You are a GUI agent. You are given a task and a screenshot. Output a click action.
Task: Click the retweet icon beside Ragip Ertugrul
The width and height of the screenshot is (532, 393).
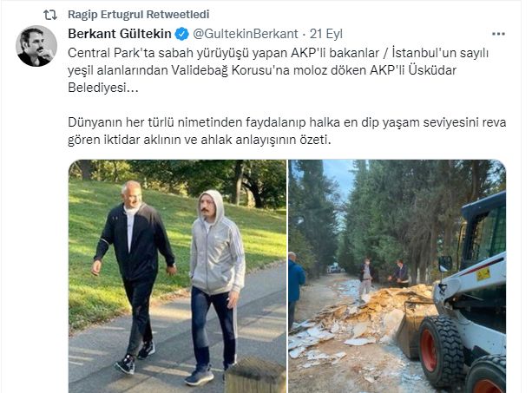[x=50, y=15]
